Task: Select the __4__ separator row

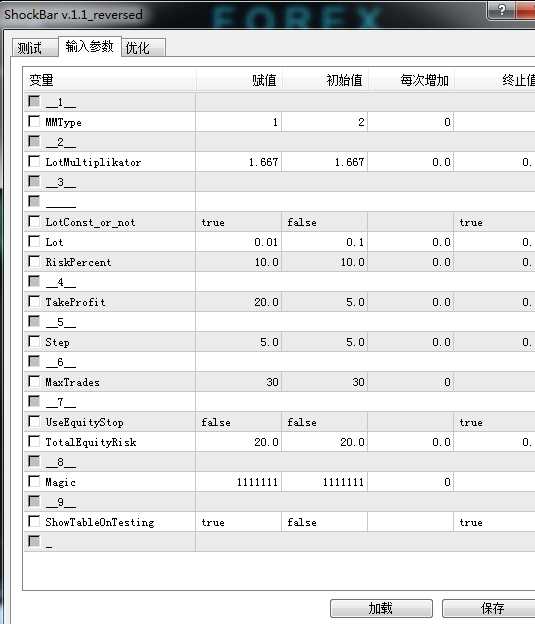Action: (x=279, y=282)
